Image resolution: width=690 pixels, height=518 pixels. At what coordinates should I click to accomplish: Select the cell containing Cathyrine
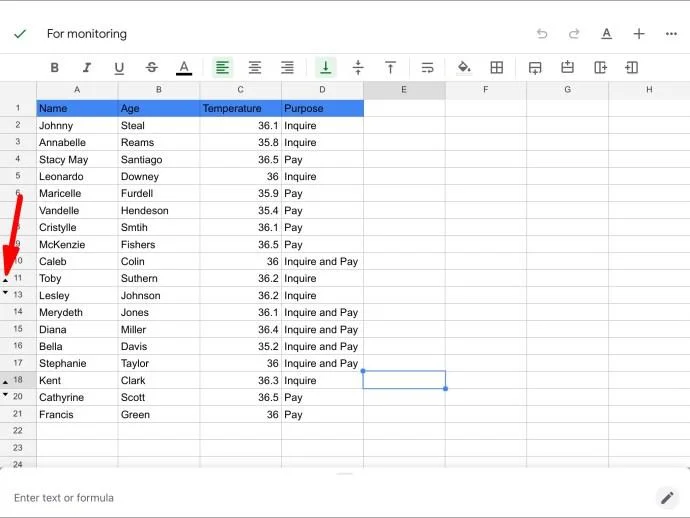pyautogui.click(x=77, y=397)
